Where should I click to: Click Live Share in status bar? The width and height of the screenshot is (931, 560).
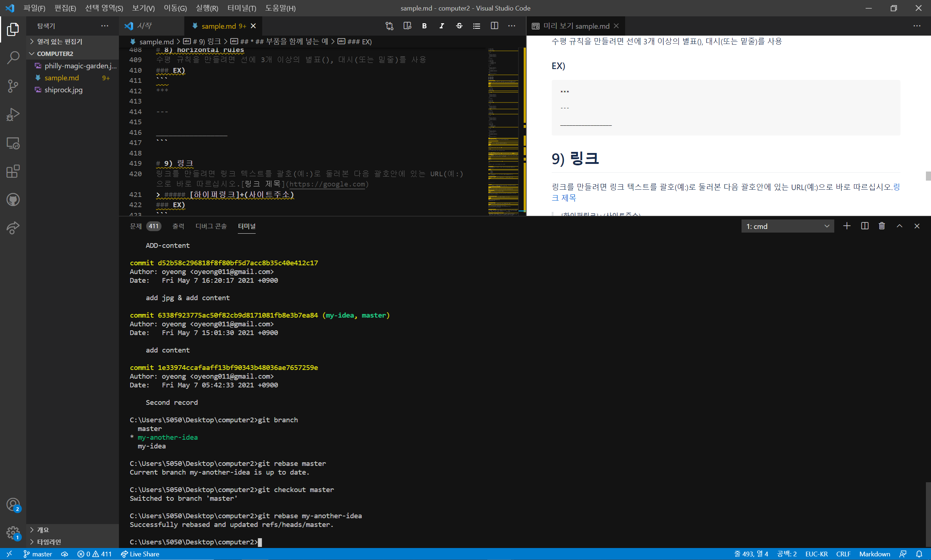(x=140, y=554)
